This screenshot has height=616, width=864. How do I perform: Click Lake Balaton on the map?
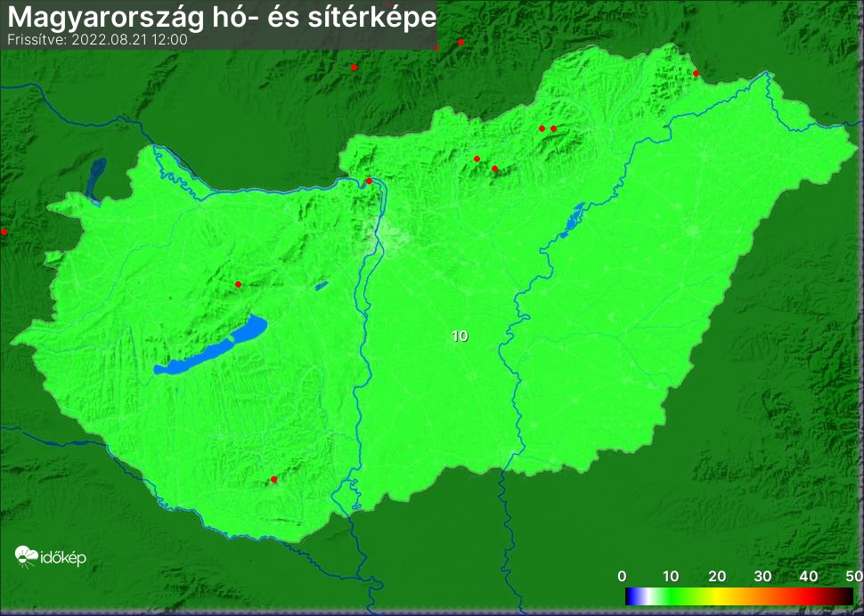214,349
